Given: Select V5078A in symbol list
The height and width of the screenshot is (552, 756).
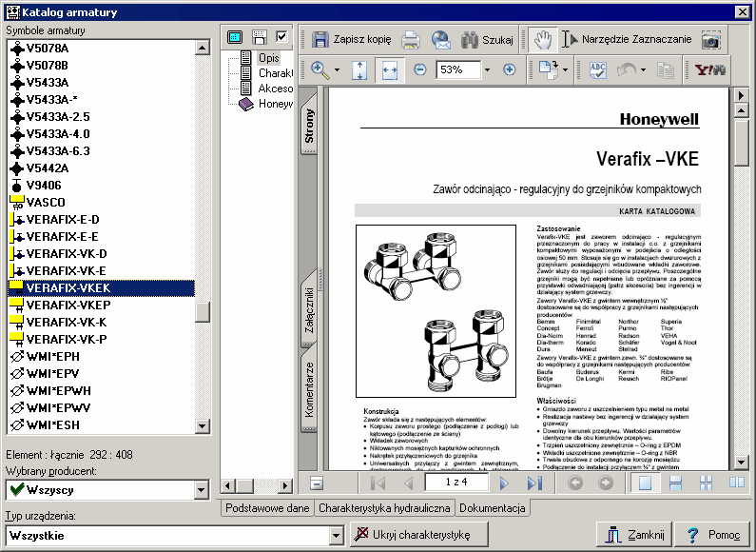Looking at the screenshot, I should (x=48, y=49).
